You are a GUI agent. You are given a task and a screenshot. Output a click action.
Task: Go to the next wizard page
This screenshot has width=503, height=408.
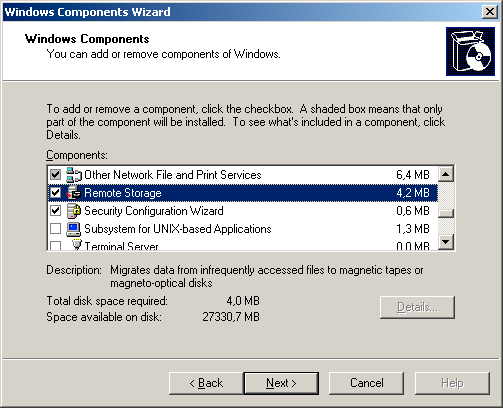(x=281, y=383)
